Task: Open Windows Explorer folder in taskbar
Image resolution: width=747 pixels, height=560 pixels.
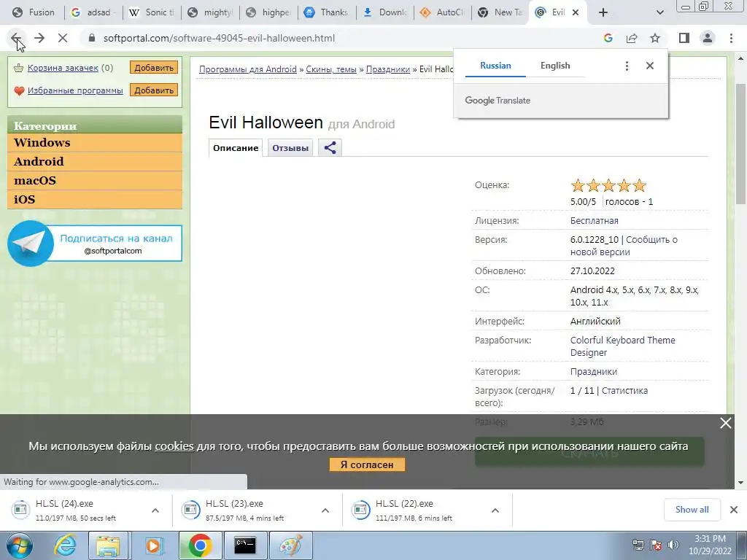Action: [108, 545]
